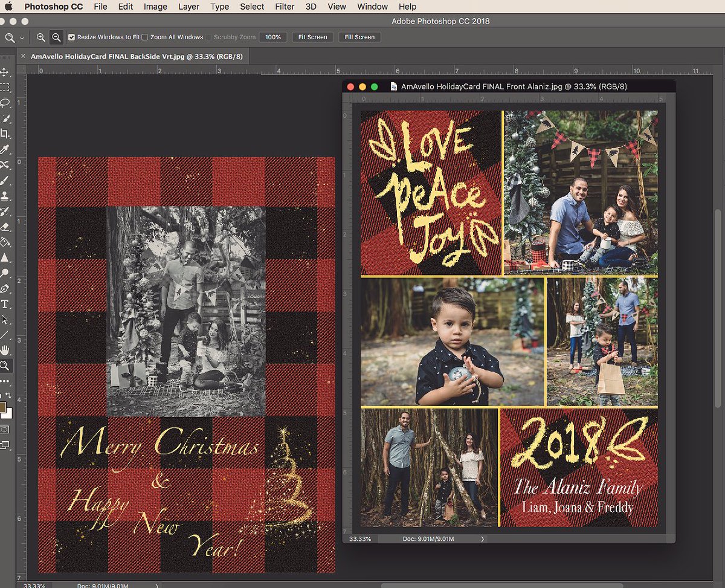Choose zoom-in mode in options bar
The width and height of the screenshot is (725, 588).
coord(40,37)
